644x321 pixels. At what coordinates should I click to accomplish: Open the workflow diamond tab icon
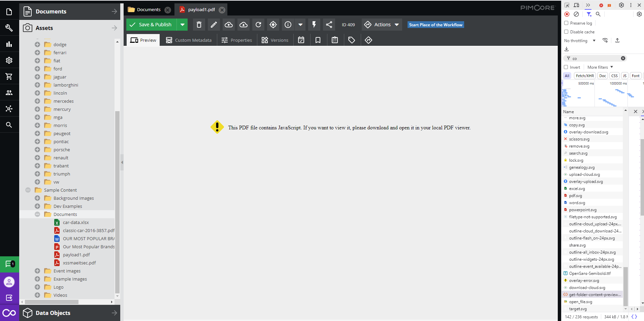[x=368, y=40]
